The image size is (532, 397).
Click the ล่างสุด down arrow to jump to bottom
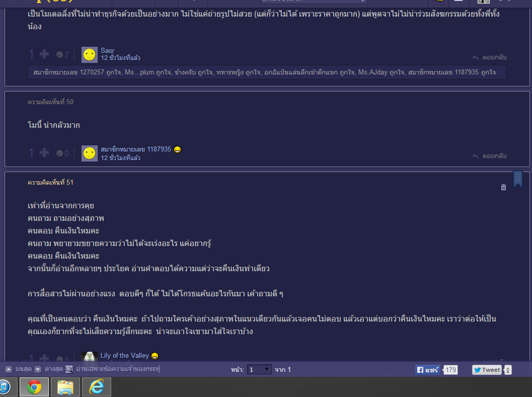pyautogui.click(x=38, y=369)
